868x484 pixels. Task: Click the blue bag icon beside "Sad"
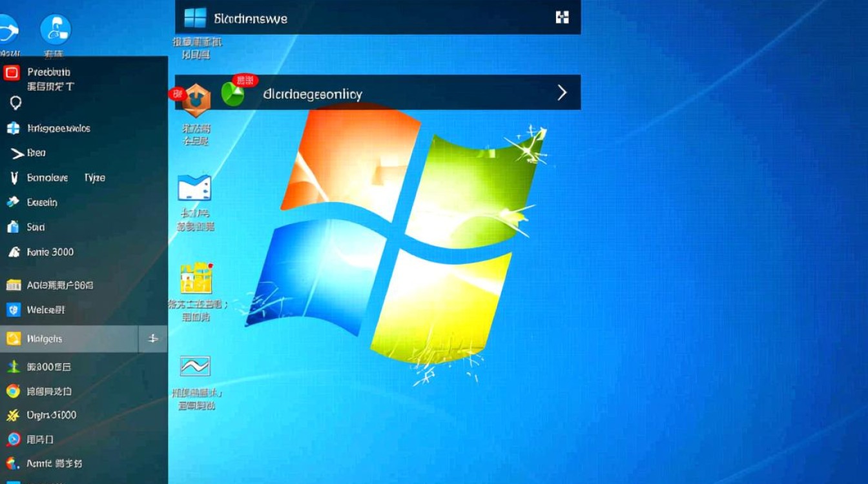tap(13, 227)
